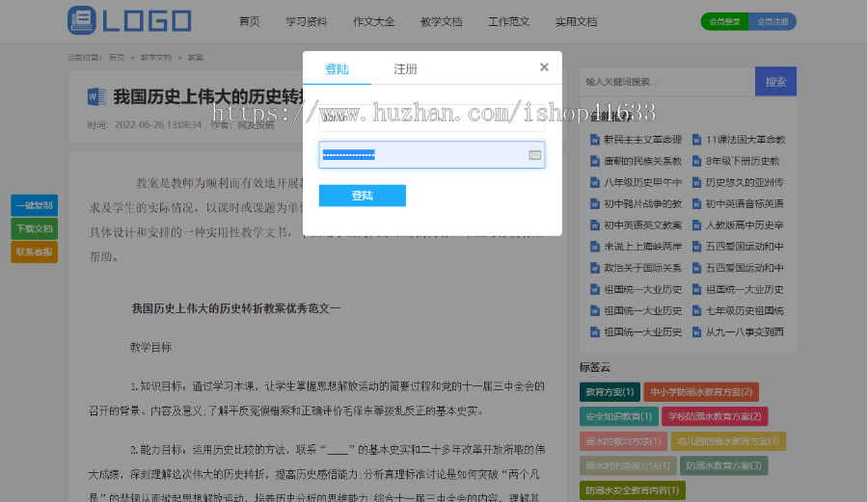Image resolution: width=868 pixels, height=502 pixels.
Task: Open the 11课法国大革命教 document link
Action: click(746, 140)
